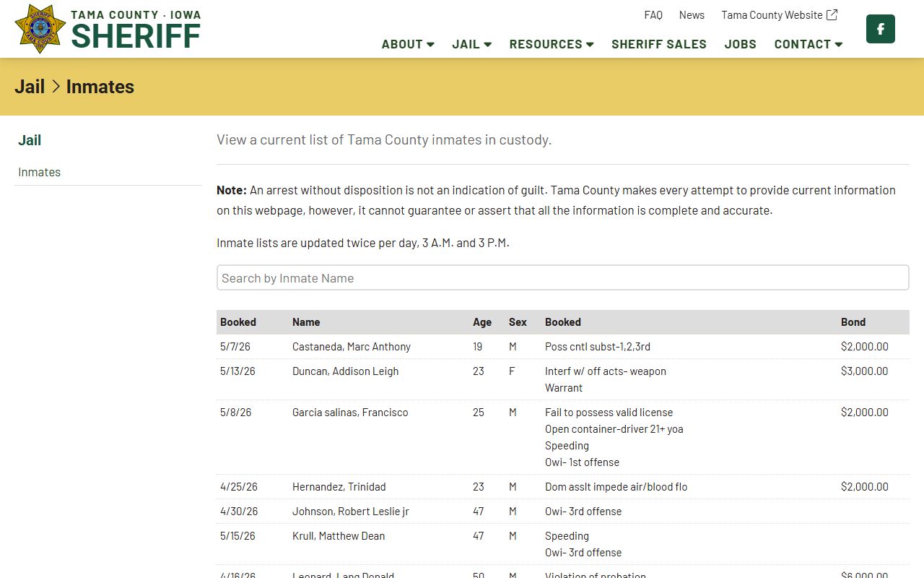Select inmate name Johnson, Robert Leslie jr

[351, 512]
